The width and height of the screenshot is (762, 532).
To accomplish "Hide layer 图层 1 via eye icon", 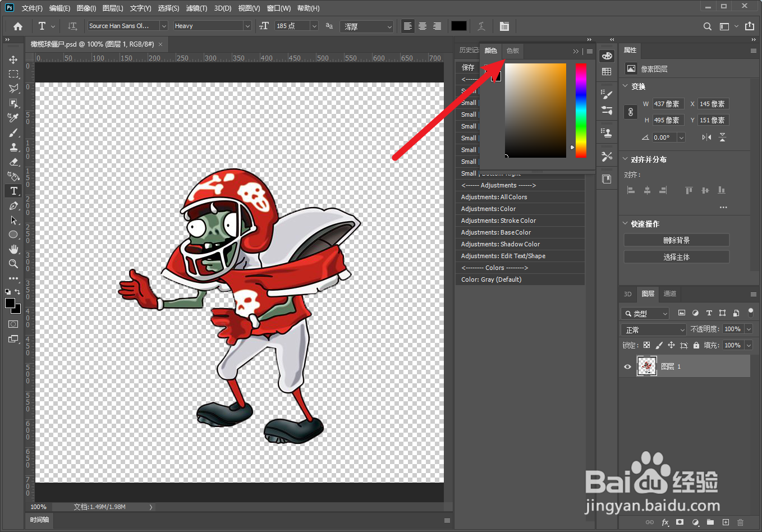I will pyautogui.click(x=627, y=366).
